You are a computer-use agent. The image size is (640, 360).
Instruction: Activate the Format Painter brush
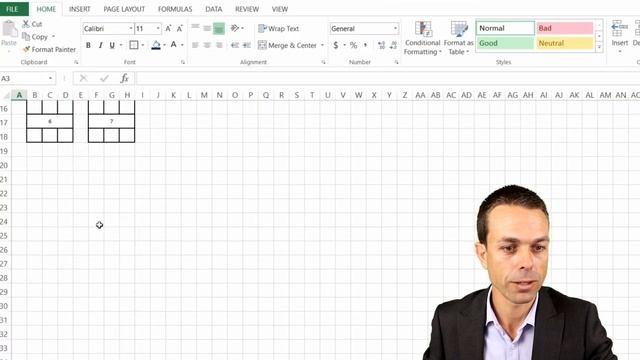pos(49,49)
